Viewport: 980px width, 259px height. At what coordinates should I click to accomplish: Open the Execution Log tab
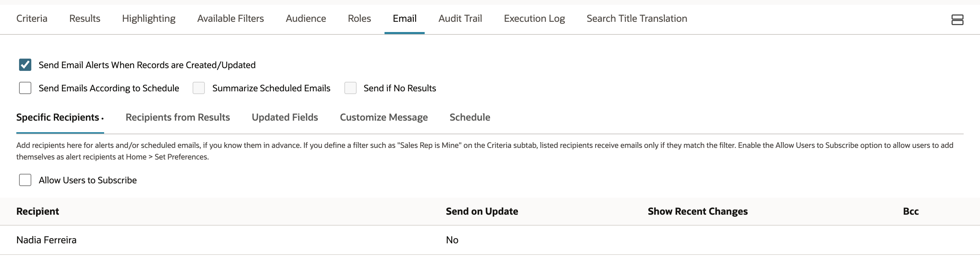(535, 18)
